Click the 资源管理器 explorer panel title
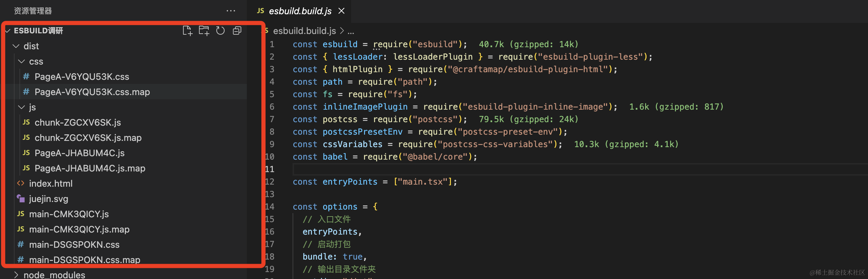The image size is (868, 279). coord(33,11)
